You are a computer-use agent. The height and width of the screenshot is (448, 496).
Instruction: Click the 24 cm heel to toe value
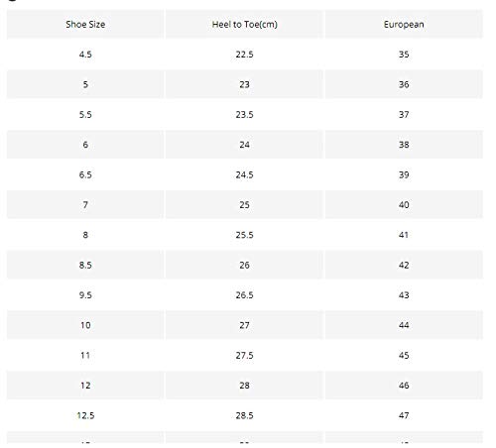(244, 145)
